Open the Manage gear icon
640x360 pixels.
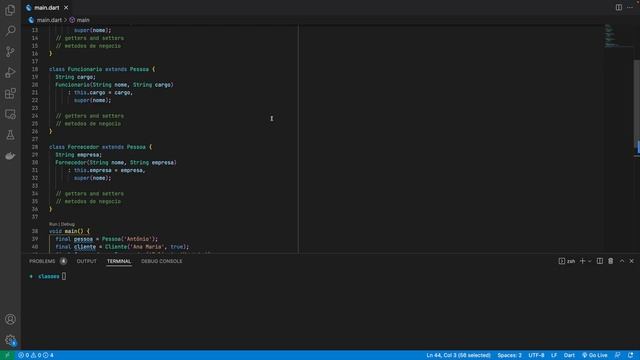(10, 340)
